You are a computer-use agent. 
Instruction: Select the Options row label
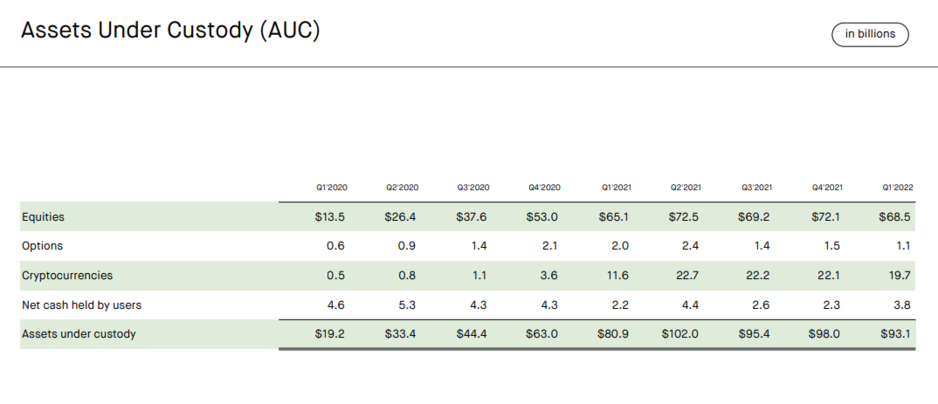coord(42,245)
